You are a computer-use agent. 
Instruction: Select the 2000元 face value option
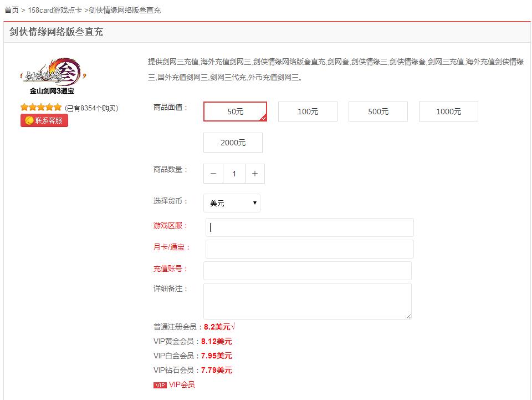click(233, 143)
